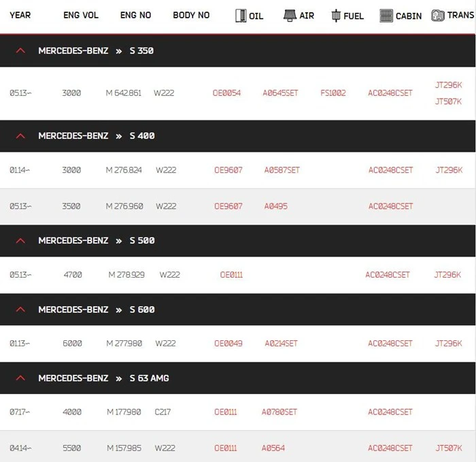Open fuel filter part FS1002
Viewport: 476px width, 462px height.
coord(333,93)
